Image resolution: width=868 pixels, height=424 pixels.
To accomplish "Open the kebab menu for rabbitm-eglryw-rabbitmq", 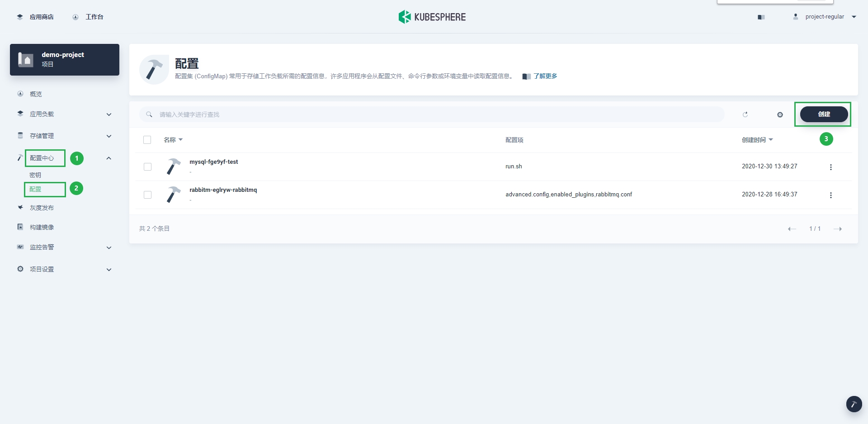I will tap(831, 195).
